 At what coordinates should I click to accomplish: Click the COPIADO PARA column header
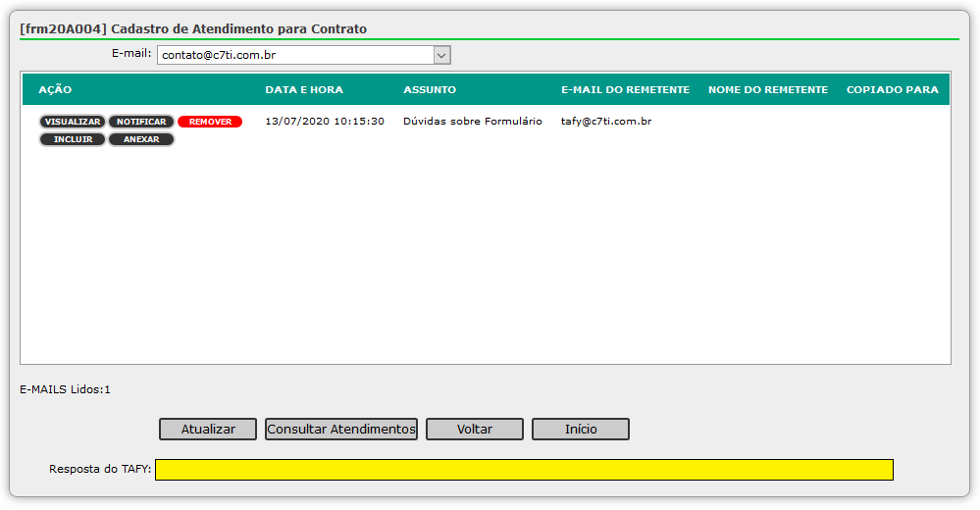tap(893, 89)
